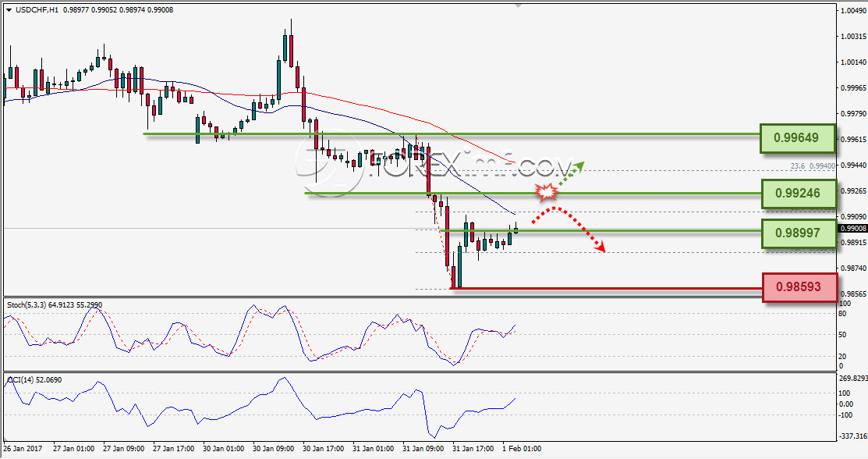Screen dimensions: 868x459
Task: Click time axis label 30 Jan 17:00
Action: pyautogui.click(x=323, y=449)
